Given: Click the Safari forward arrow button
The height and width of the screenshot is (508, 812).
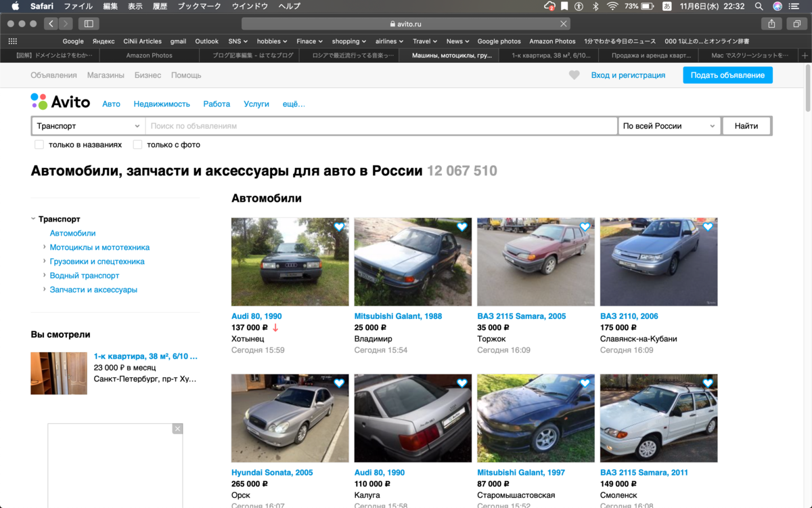Looking at the screenshot, I should pos(66,24).
